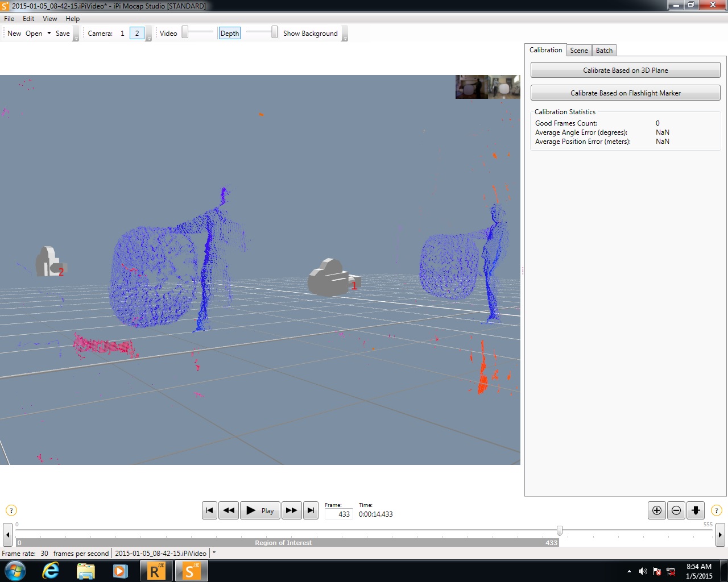Expand the camera toolbar overflow arrow
728x582 pixels.
pyautogui.click(x=148, y=35)
